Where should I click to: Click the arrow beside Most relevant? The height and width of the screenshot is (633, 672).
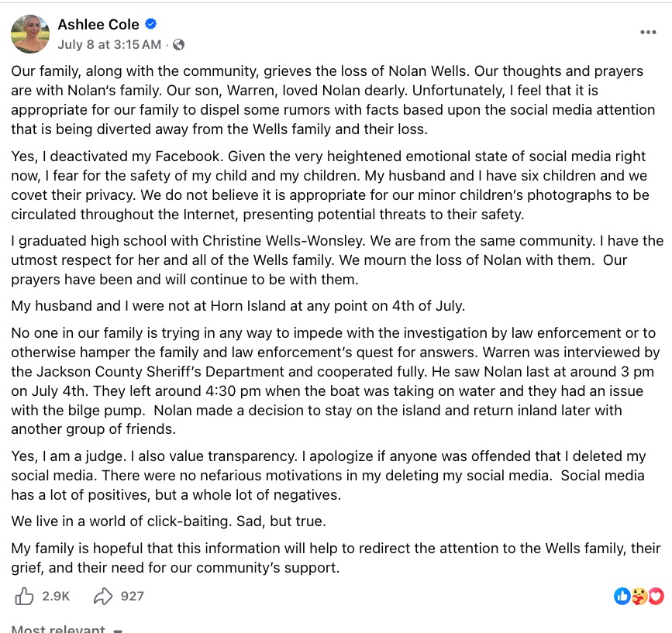118,631
